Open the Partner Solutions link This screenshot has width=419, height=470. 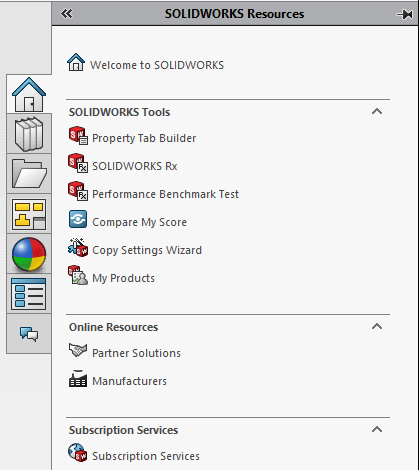[x=136, y=353]
